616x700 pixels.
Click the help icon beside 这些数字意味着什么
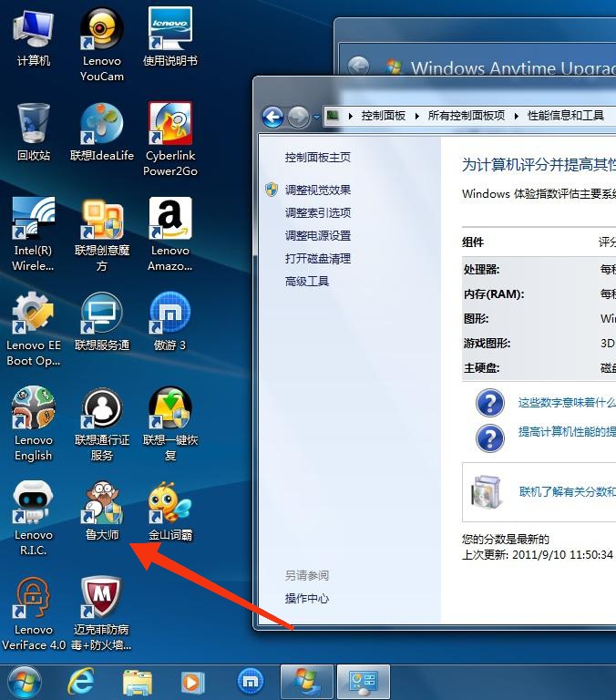[x=489, y=403]
